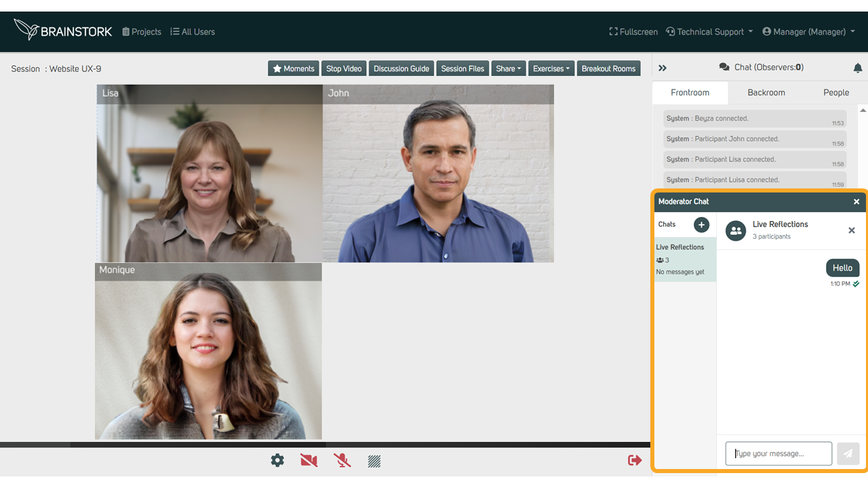Click the notification bell icon
The width and height of the screenshot is (868, 488).
(x=858, y=68)
